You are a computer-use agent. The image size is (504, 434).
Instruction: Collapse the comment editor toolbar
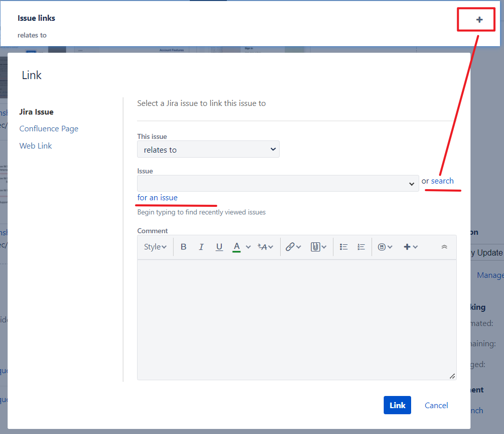pyautogui.click(x=444, y=247)
